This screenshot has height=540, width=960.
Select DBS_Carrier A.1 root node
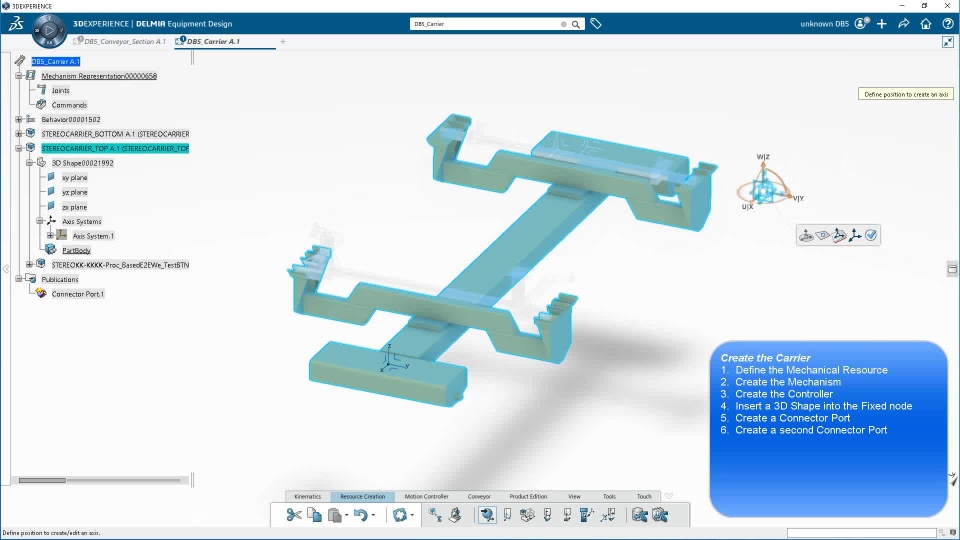(55, 61)
